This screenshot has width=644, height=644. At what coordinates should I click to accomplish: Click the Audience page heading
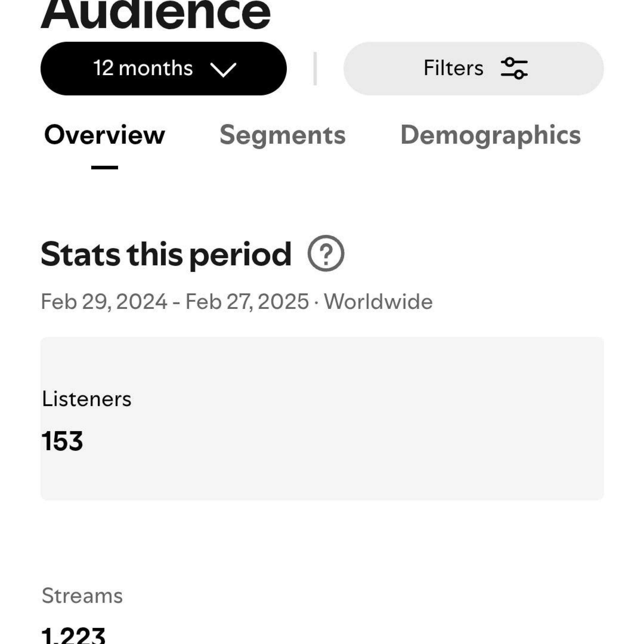pos(155,15)
